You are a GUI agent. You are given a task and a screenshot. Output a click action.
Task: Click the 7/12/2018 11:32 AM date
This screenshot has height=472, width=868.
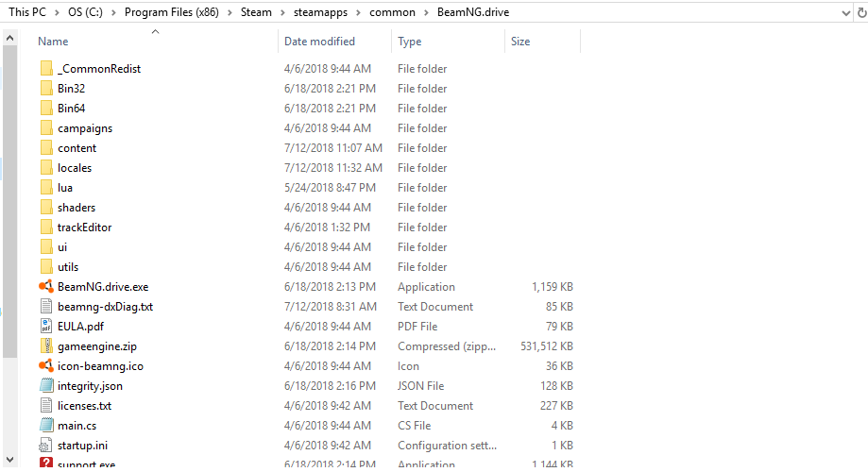click(333, 168)
